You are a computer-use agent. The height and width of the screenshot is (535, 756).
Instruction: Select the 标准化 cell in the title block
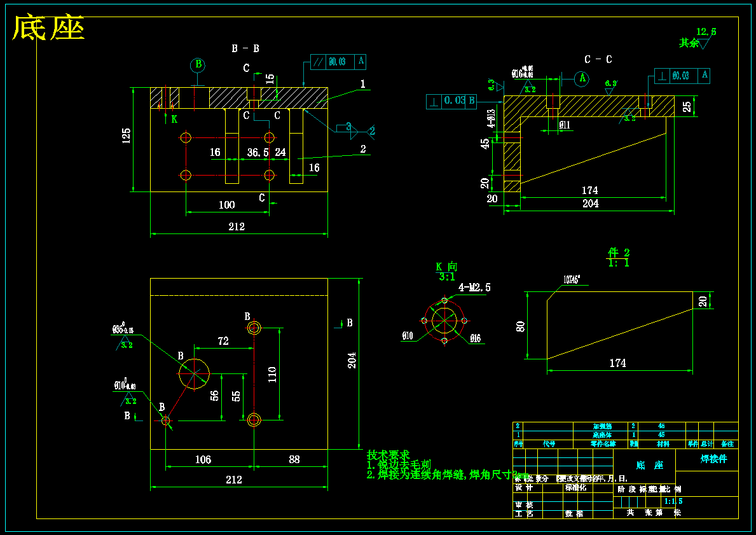tap(575, 488)
